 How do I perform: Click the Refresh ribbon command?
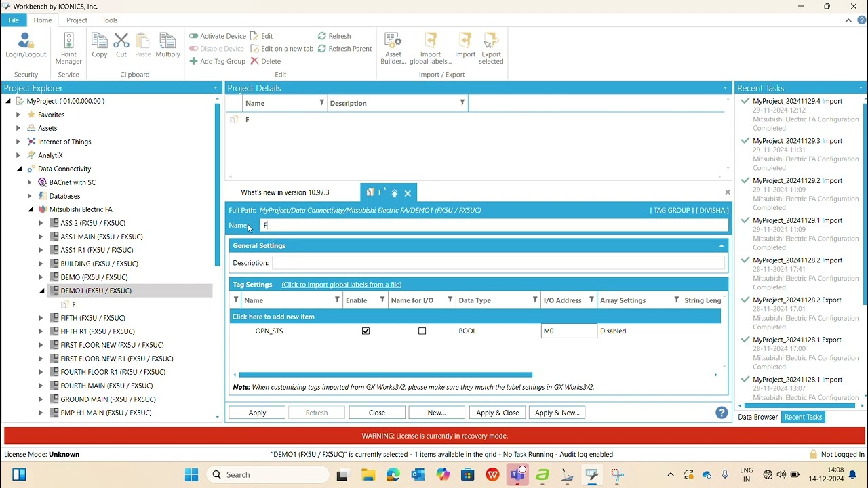click(334, 36)
